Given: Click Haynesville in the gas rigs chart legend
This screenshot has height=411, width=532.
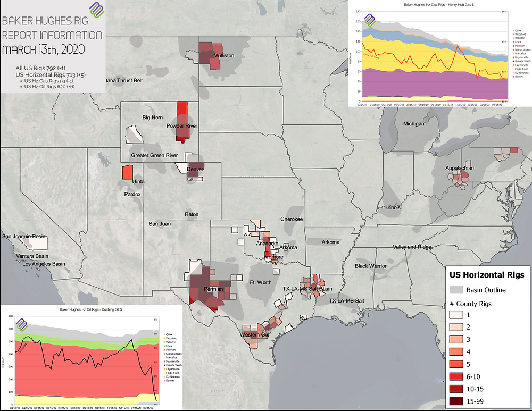Looking at the screenshot, I should pyautogui.click(x=520, y=57).
